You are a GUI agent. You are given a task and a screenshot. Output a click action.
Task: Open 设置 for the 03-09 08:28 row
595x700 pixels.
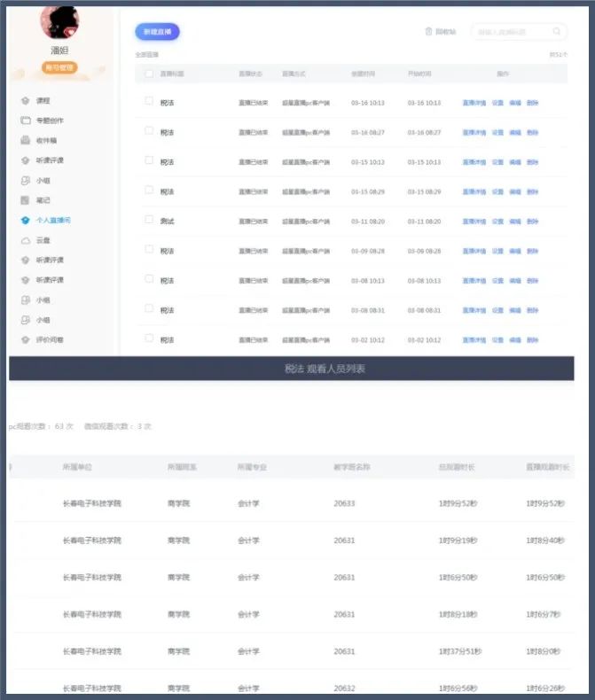click(497, 252)
